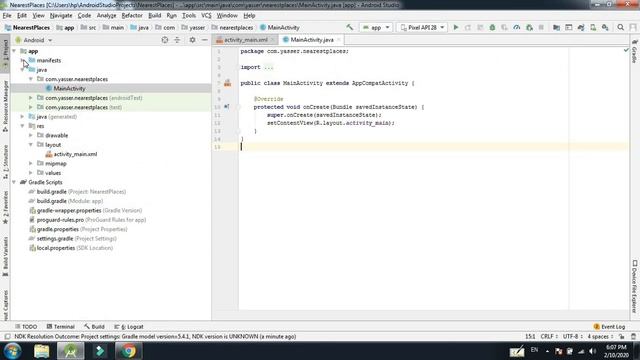The width and height of the screenshot is (640, 360).
Task: Select the MainActivity.java editor tab
Action: pyautogui.click(x=312, y=40)
